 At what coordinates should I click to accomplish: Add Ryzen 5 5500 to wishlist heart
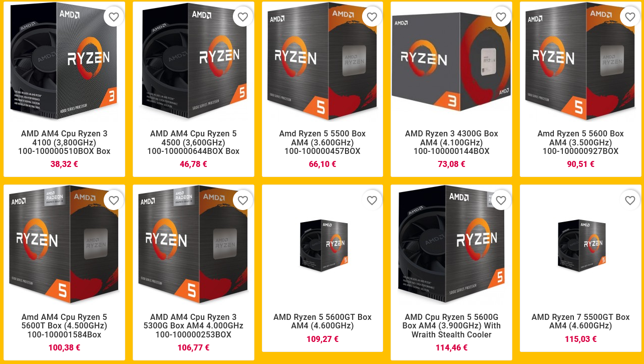(372, 17)
